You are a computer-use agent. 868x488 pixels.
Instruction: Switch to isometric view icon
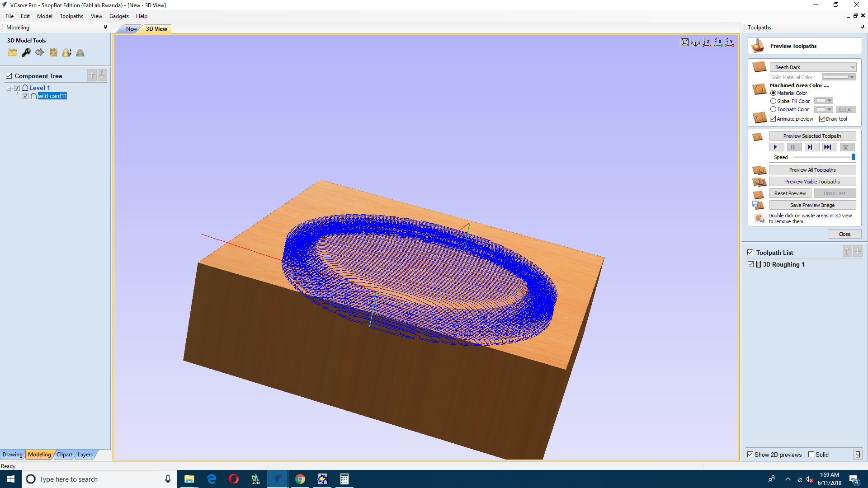pos(695,42)
